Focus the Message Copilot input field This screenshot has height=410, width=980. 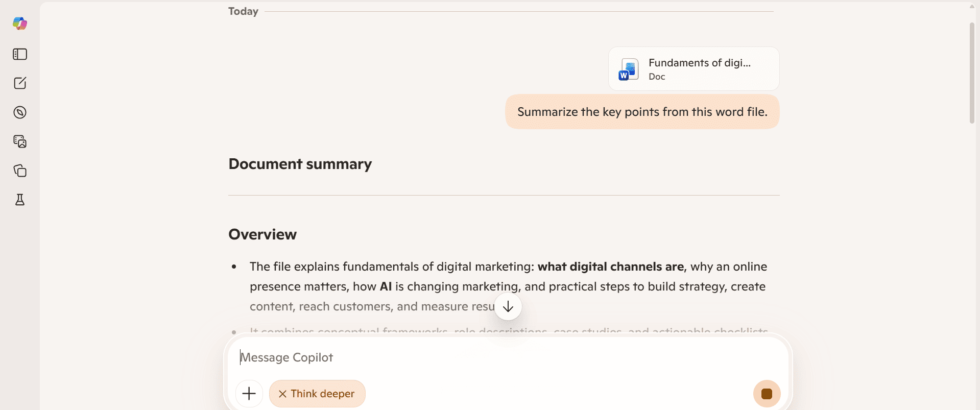pyautogui.click(x=508, y=357)
